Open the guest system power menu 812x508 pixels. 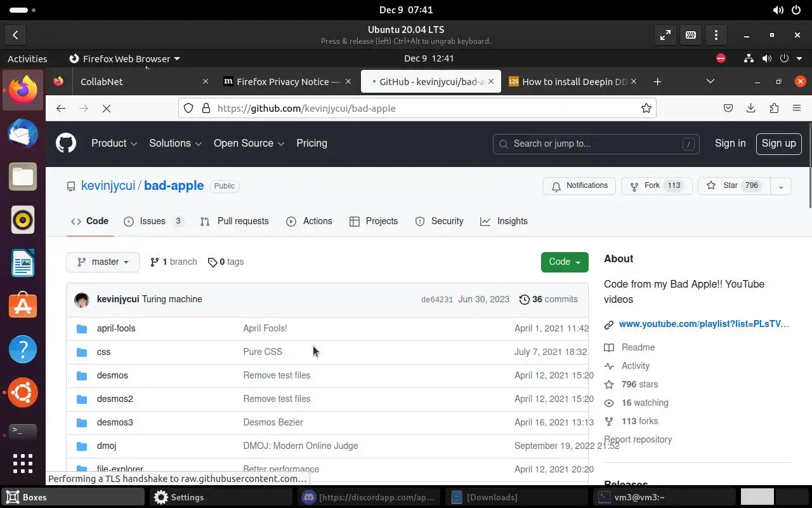790,58
